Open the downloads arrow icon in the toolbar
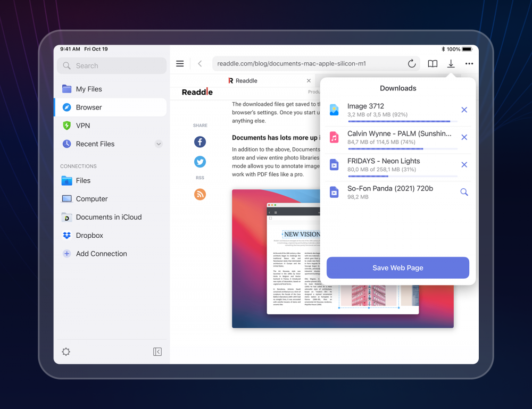 pyautogui.click(x=451, y=63)
